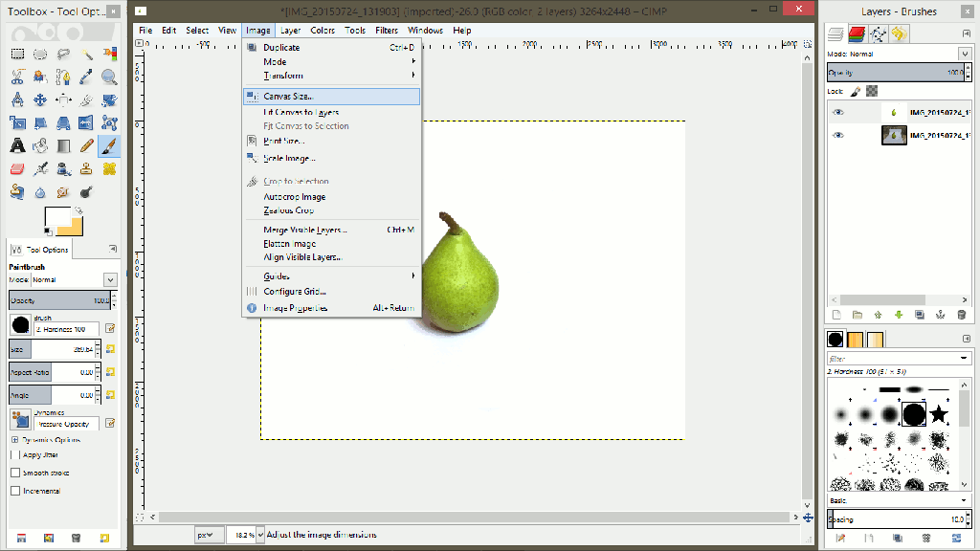The height and width of the screenshot is (551, 980).
Task: Select the Paintbrush tool
Action: (109, 146)
